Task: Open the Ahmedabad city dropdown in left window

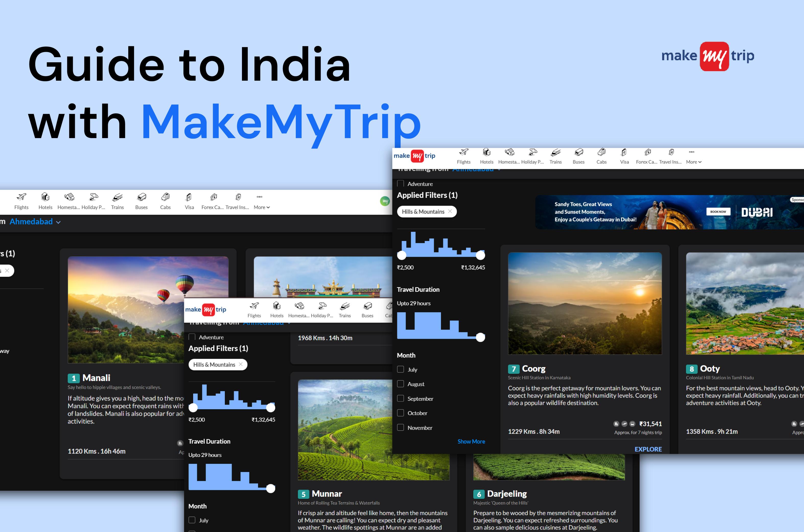Action: 35,222
